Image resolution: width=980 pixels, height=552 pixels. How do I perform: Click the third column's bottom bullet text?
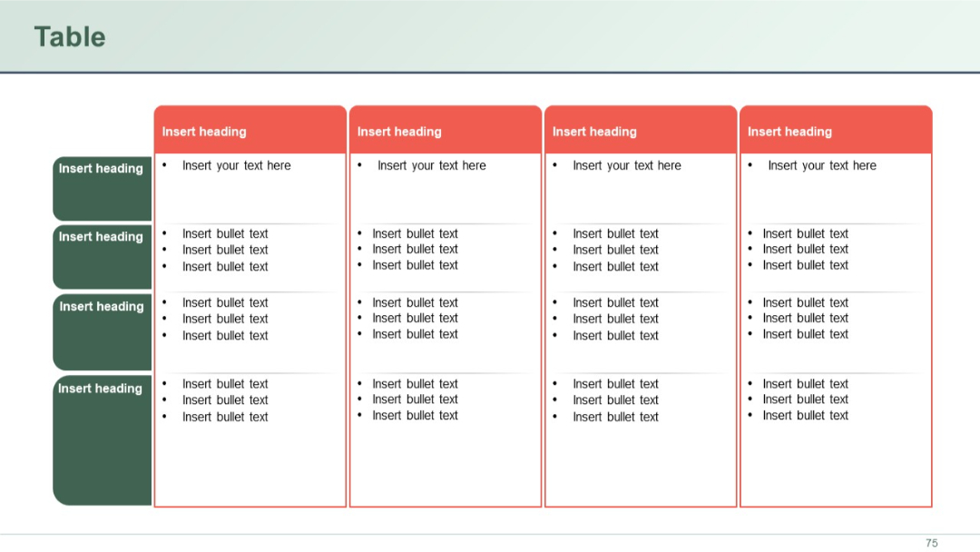pyautogui.click(x=615, y=417)
